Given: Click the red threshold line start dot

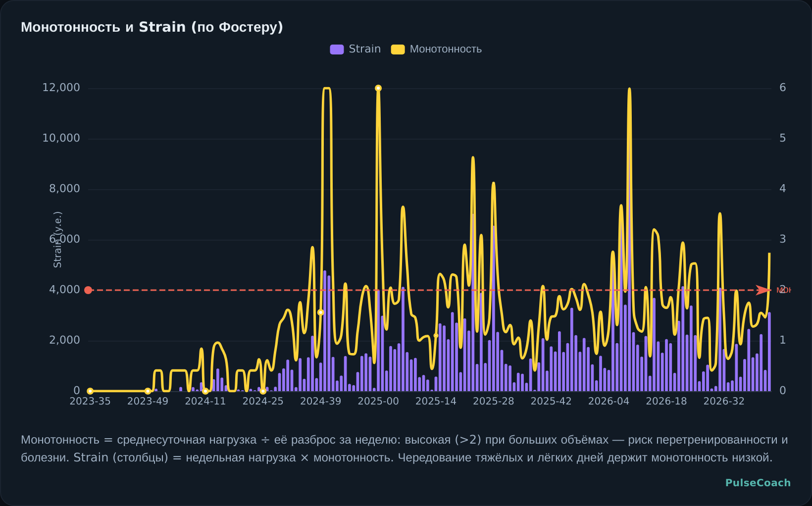Looking at the screenshot, I should click(x=88, y=290).
